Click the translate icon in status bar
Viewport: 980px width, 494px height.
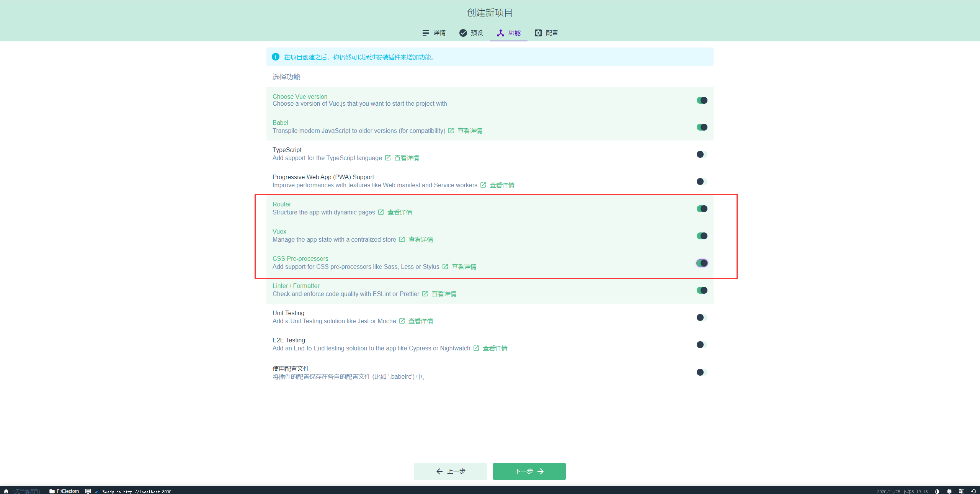(962, 491)
